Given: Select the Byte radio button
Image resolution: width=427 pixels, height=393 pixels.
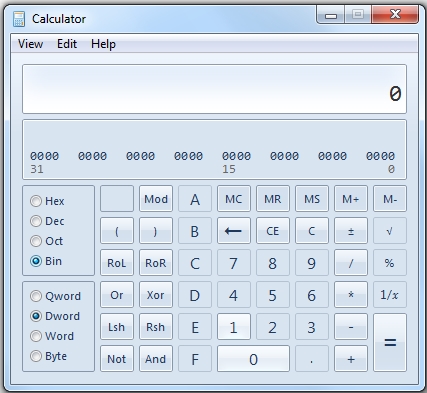Looking at the screenshot, I should (36, 356).
